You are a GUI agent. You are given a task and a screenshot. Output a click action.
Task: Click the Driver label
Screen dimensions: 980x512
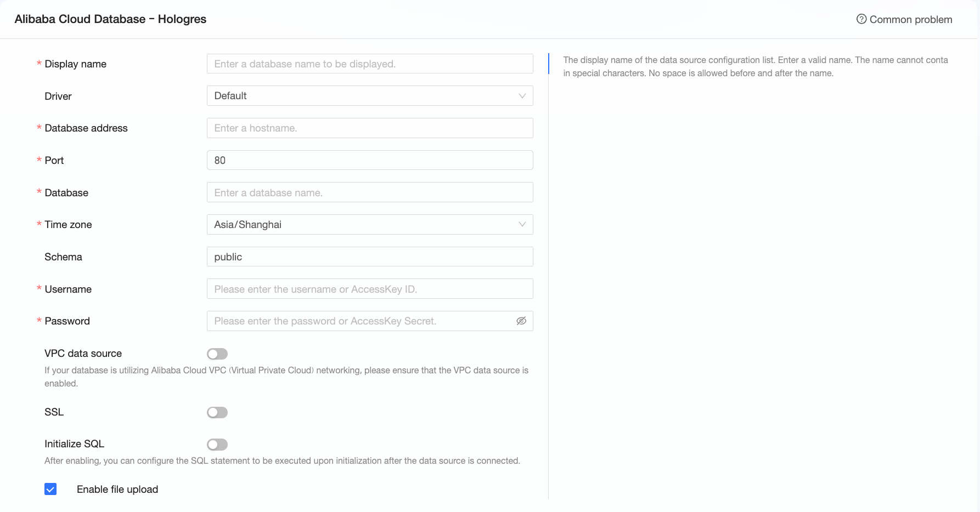[x=58, y=96]
